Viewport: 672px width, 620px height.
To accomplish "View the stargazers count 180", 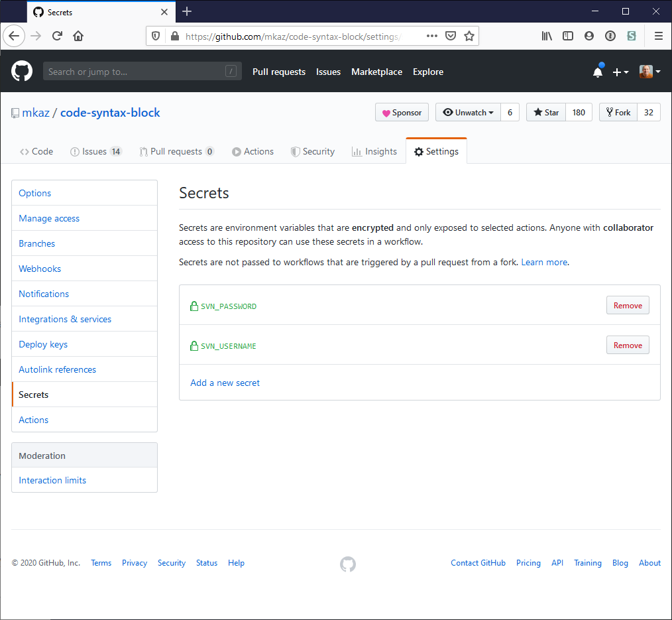I will click(579, 112).
